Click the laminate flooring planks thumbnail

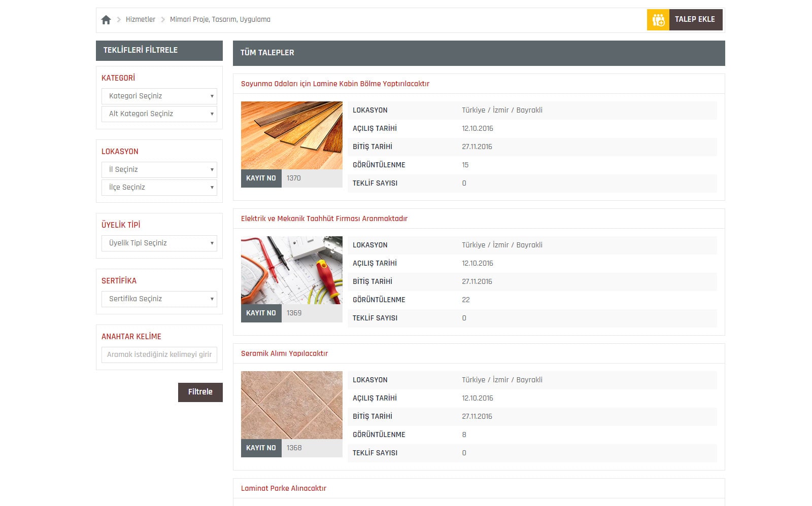(x=291, y=135)
